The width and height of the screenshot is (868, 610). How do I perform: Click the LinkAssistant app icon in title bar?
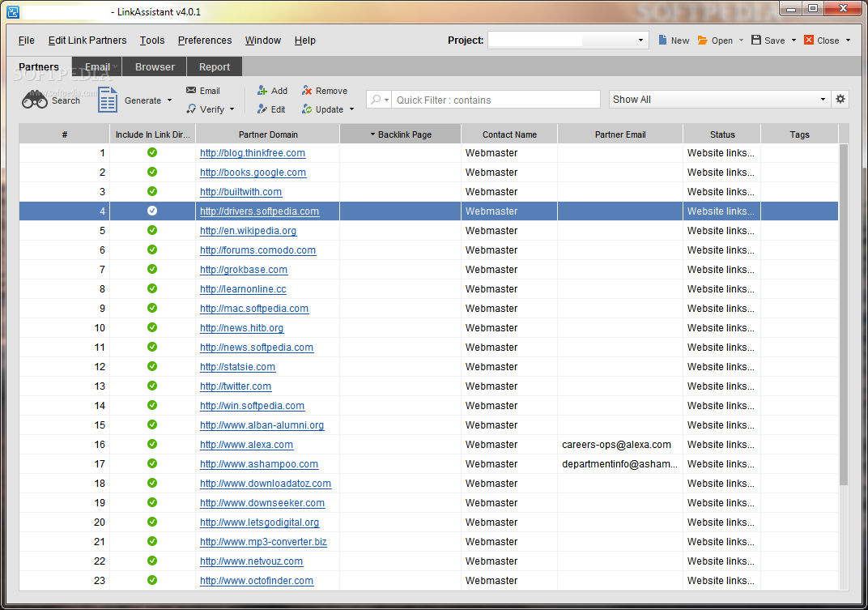point(13,11)
